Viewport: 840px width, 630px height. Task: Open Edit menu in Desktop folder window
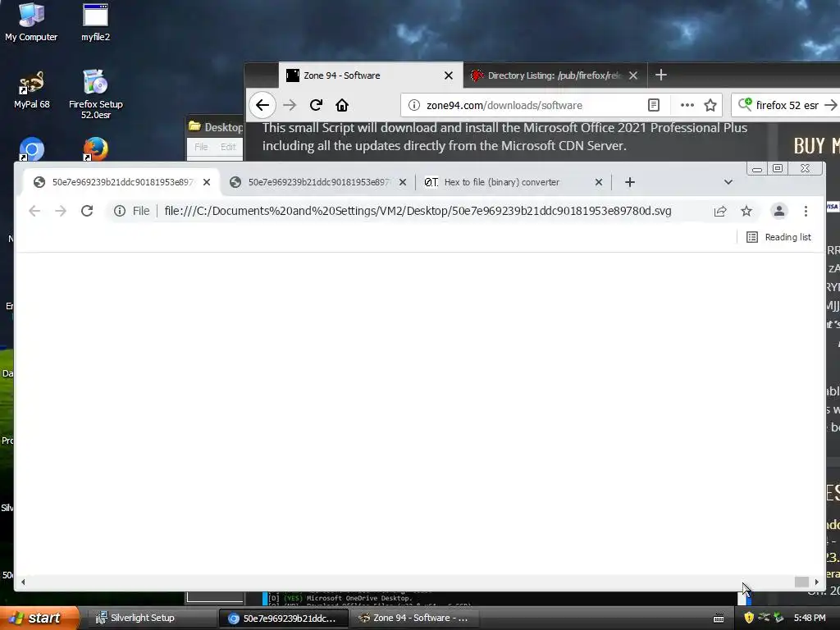pos(228,147)
